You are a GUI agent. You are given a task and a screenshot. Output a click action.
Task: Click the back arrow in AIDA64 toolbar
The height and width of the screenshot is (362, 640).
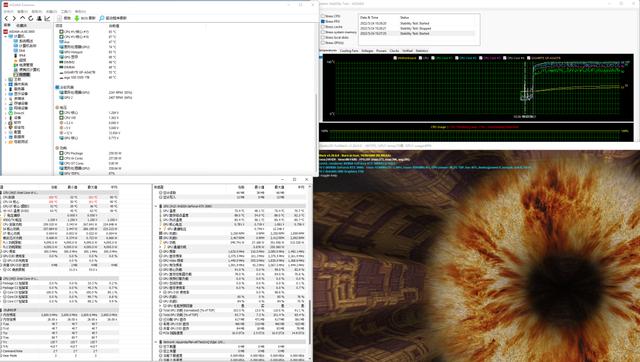6,18
